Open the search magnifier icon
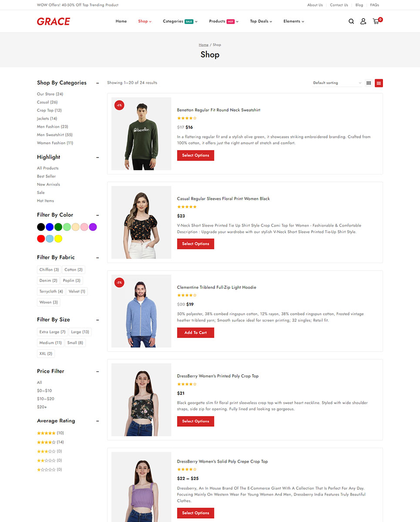Screen dimensions: 420x522 pyautogui.click(x=351, y=21)
